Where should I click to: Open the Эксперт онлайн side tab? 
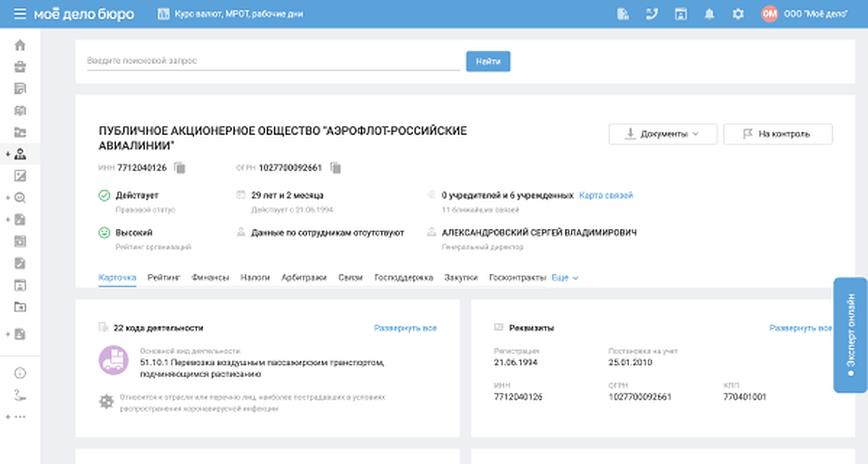[x=851, y=335]
